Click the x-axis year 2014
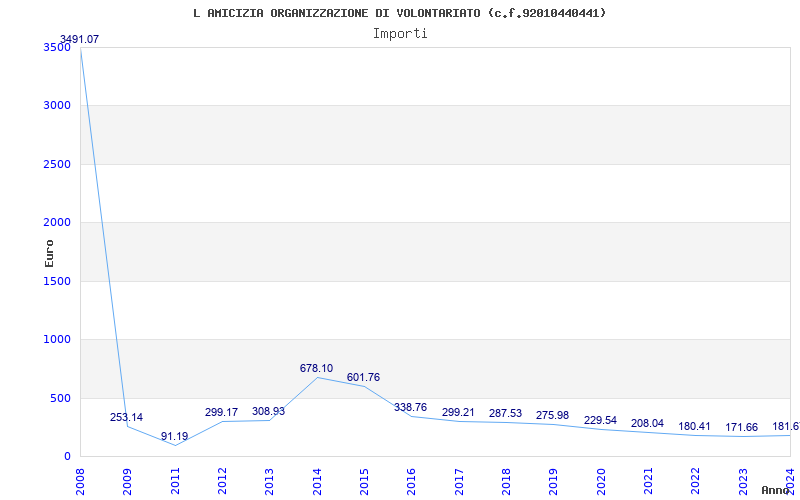The image size is (800, 500). 317,482
